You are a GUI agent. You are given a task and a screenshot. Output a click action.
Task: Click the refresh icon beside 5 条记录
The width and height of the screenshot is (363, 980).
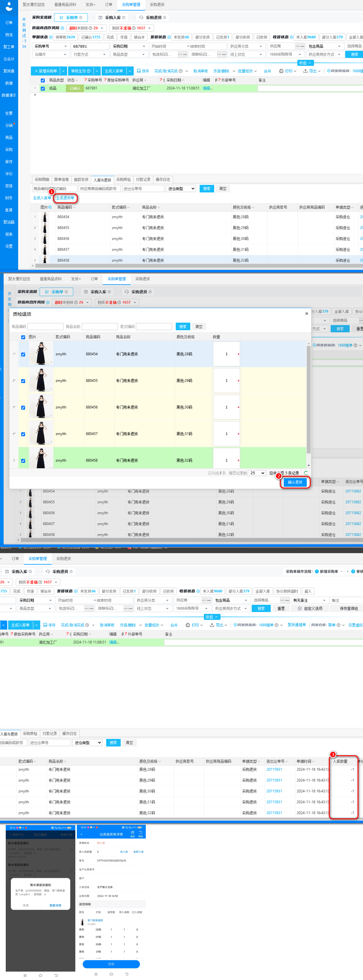(x=306, y=473)
